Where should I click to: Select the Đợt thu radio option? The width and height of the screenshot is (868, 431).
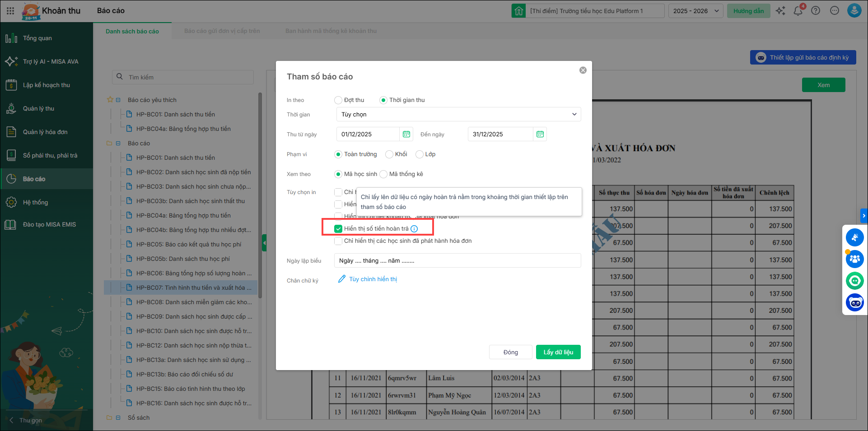(x=338, y=100)
